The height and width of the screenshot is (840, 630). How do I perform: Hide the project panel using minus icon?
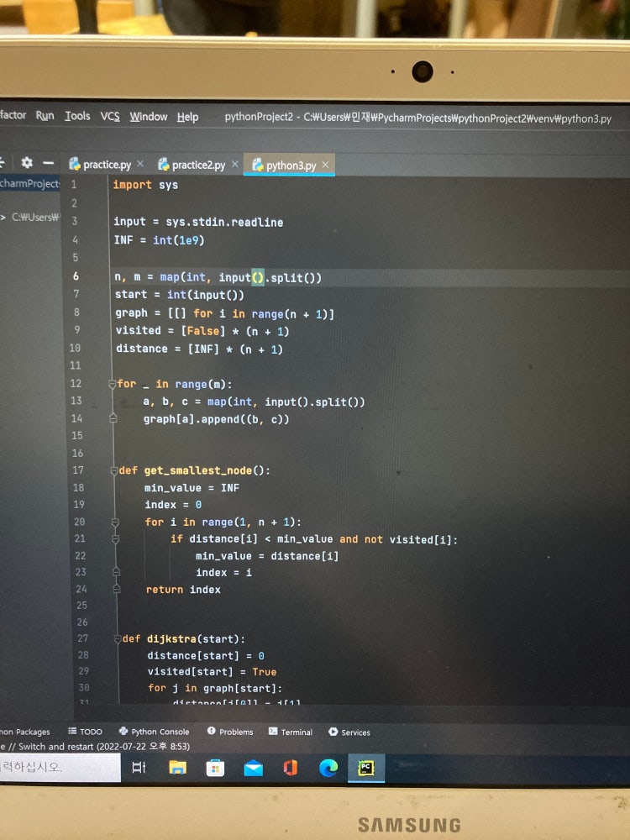point(49,163)
